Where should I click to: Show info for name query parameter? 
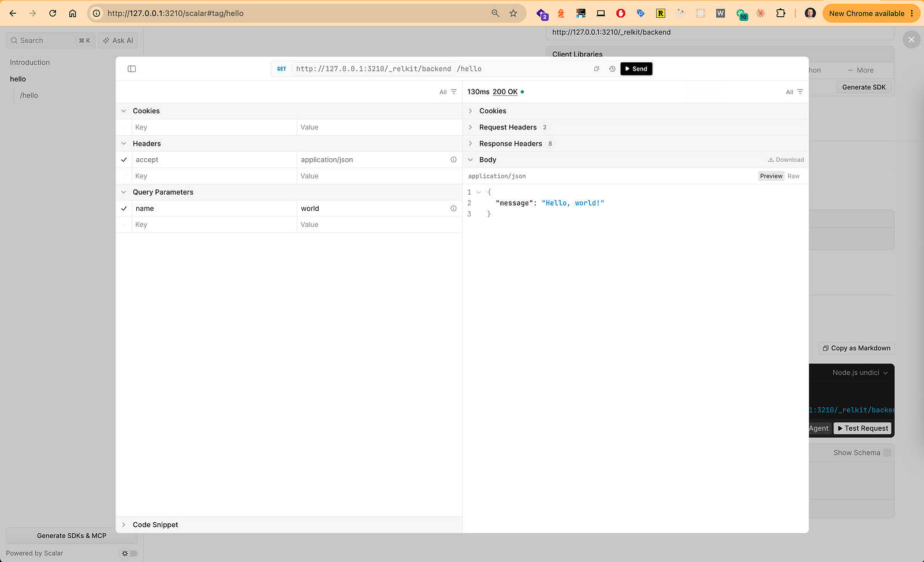click(x=453, y=209)
